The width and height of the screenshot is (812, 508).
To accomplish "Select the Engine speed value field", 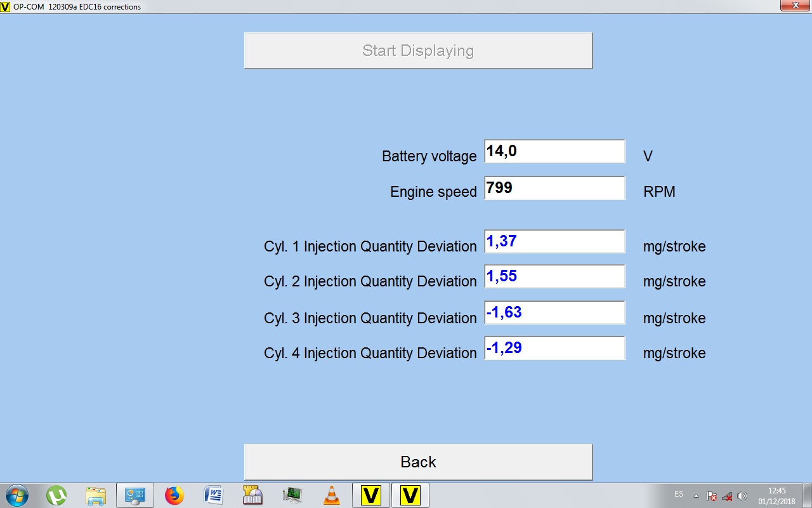I will point(554,188).
